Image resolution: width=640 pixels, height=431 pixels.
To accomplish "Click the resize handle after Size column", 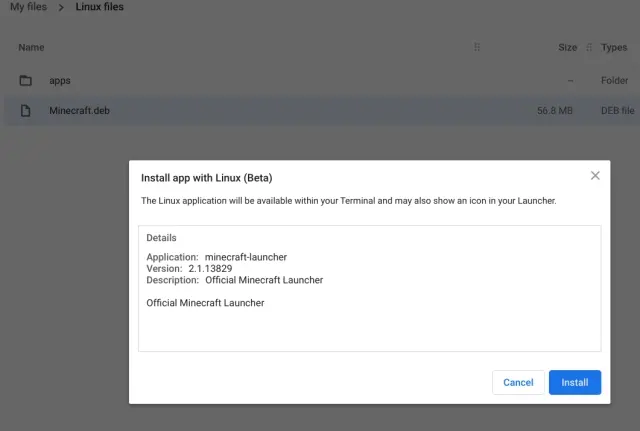I will point(589,47).
